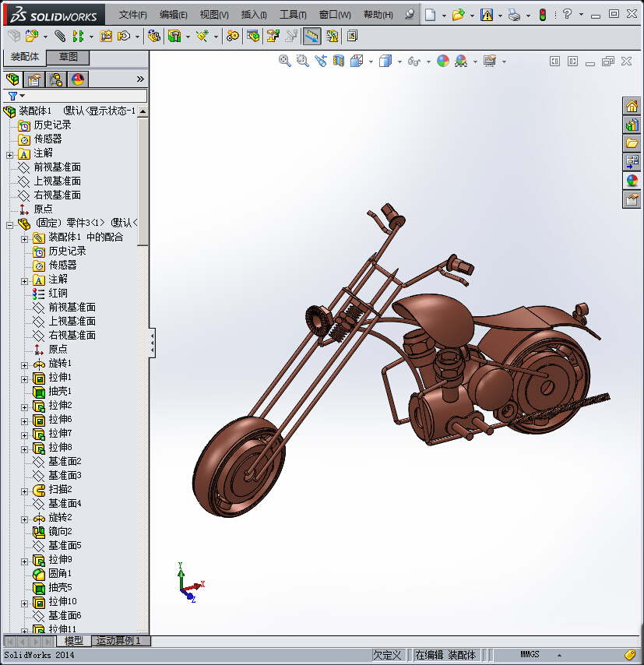Image resolution: width=644 pixels, height=665 pixels.
Task: Toggle the highlighted Instant3D ruler button
Action: click(311, 36)
